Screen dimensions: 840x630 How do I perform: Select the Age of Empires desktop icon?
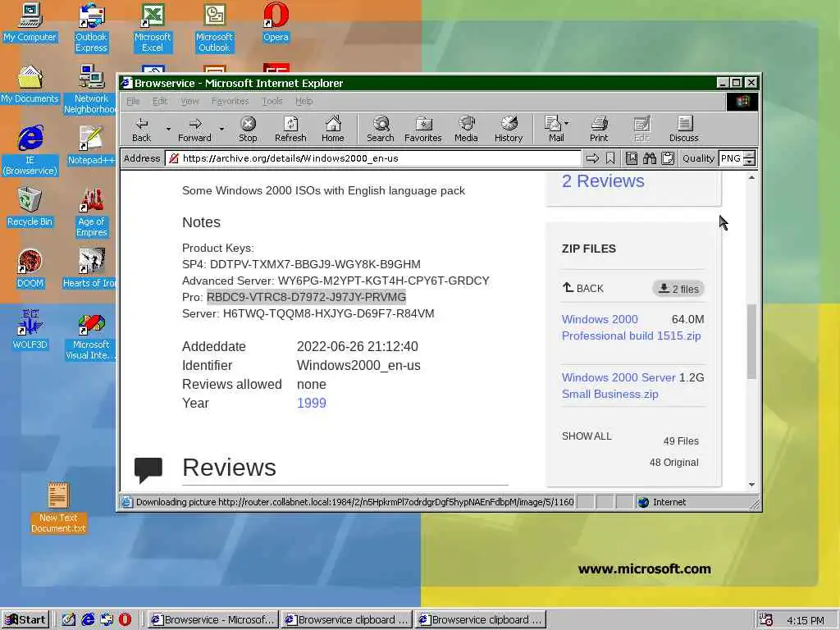[x=91, y=212]
